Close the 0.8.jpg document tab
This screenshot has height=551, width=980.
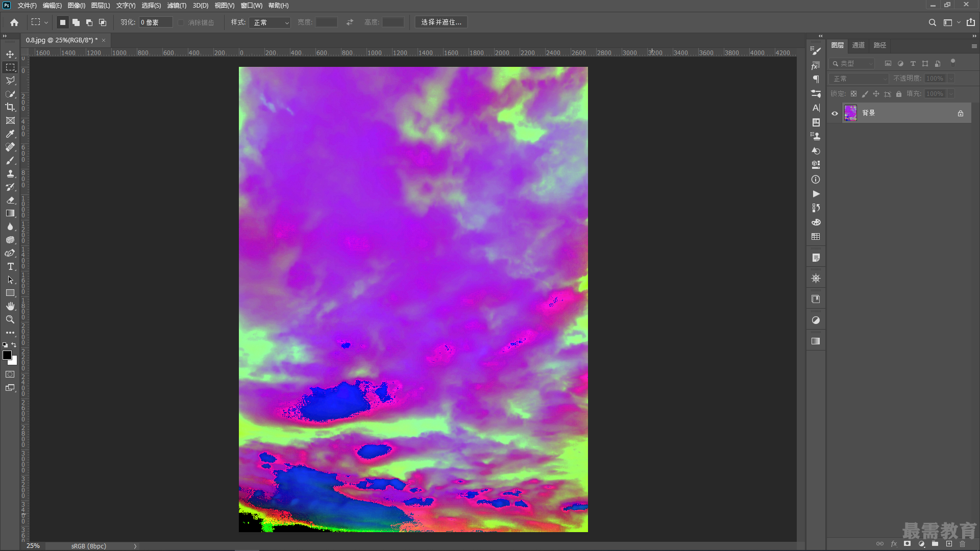coord(104,40)
